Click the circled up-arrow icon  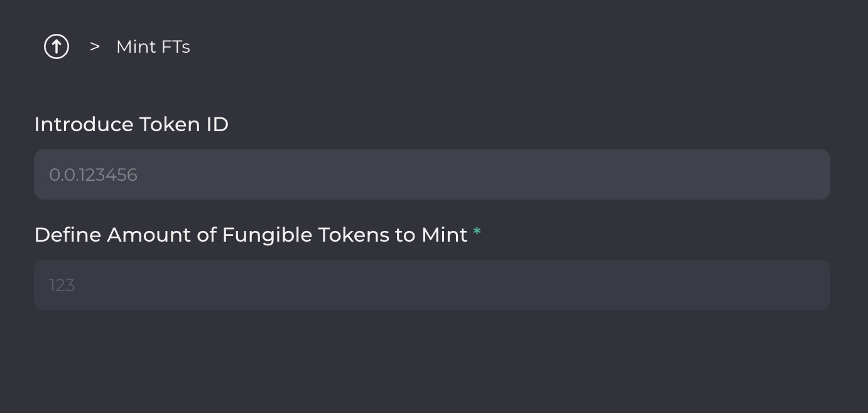tap(57, 46)
